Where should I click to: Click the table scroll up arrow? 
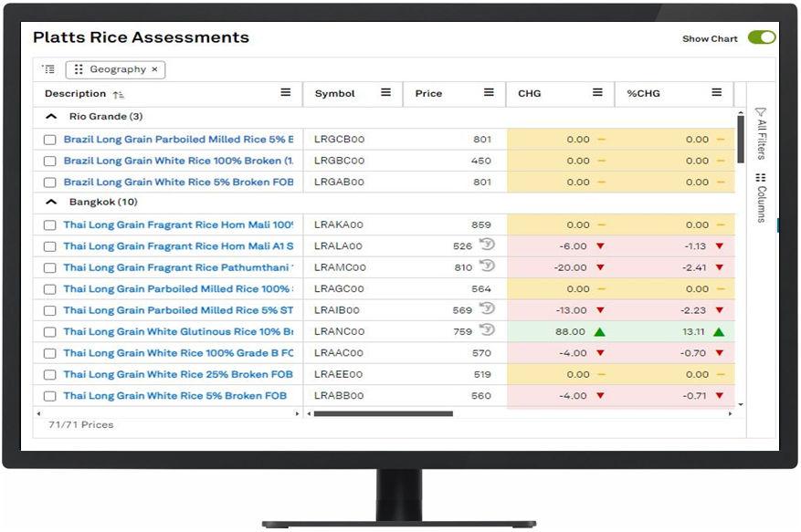(740, 112)
